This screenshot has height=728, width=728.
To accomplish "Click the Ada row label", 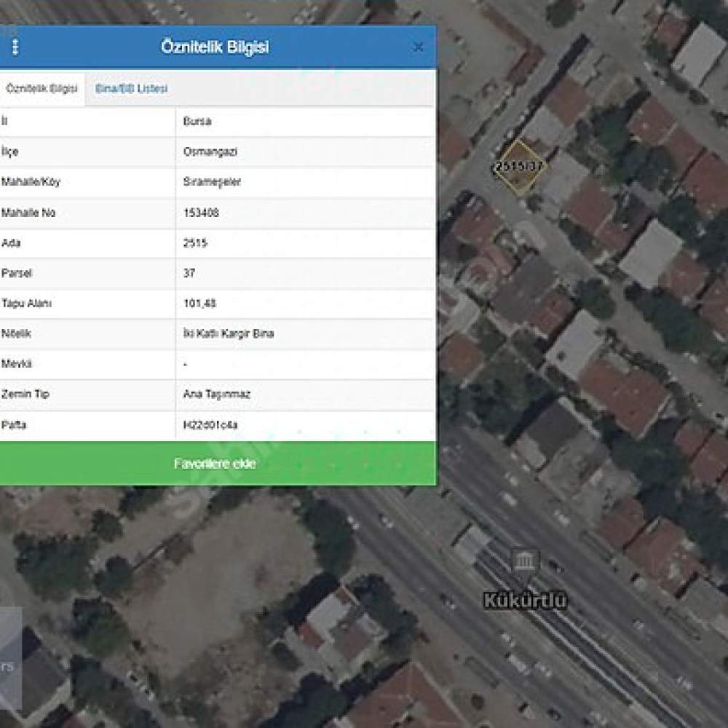I will tap(11, 243).
